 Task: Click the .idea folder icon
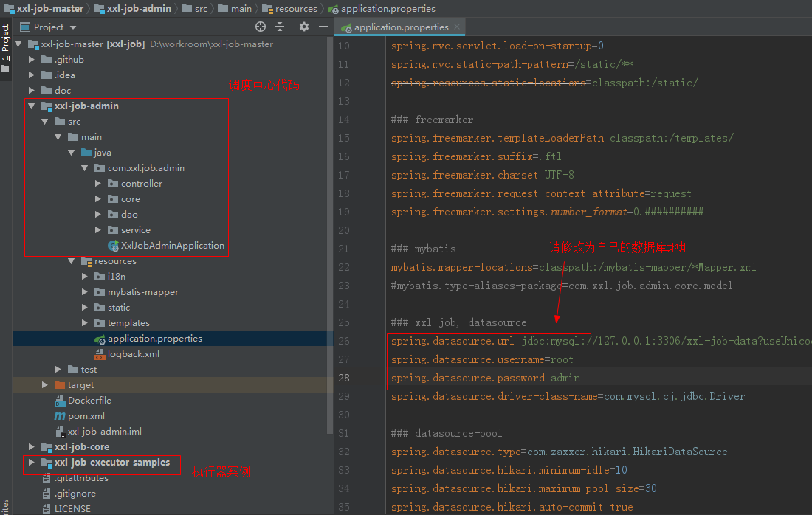47,75
